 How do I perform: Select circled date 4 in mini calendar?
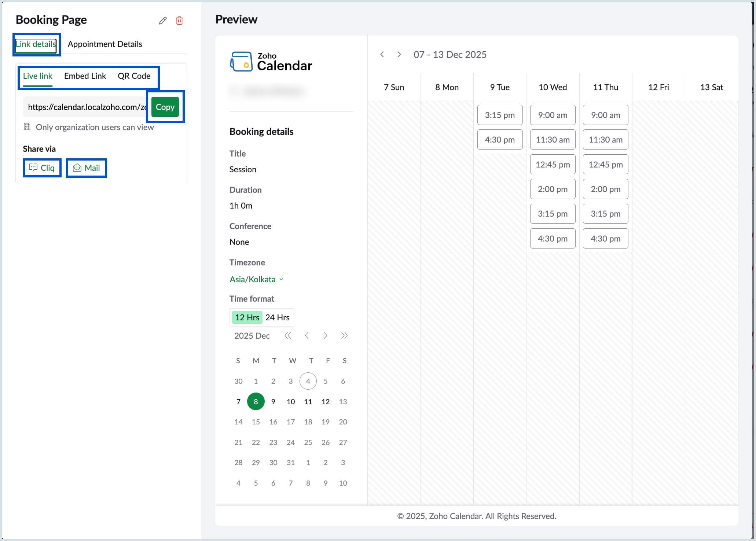click(x=308, y=381)
